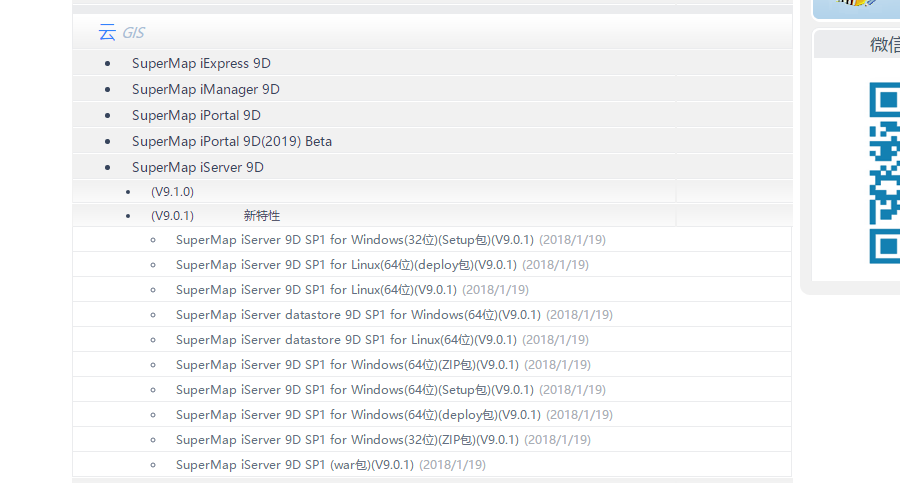The height and width of the screenshot is (483, 900).
Task: Click the WeChat QR code image
Action: click(x=885, y=173)
